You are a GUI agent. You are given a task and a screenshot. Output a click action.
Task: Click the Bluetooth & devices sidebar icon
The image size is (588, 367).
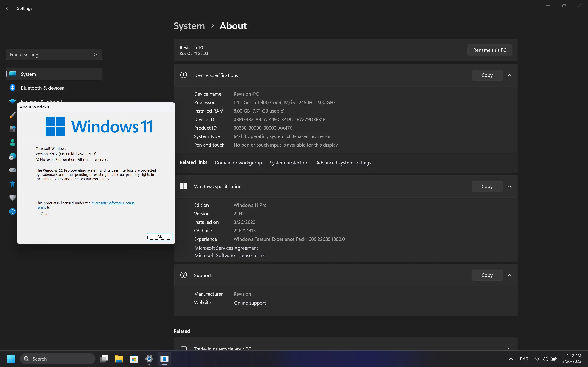(x=13, y=88)
